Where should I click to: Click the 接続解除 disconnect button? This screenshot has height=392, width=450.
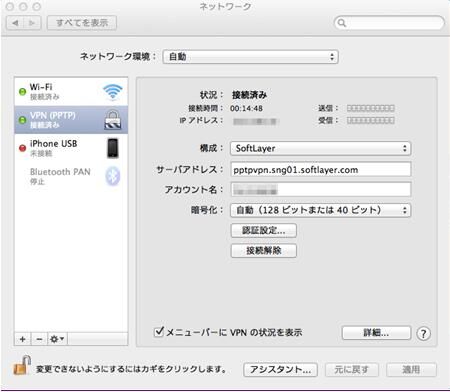263,250
